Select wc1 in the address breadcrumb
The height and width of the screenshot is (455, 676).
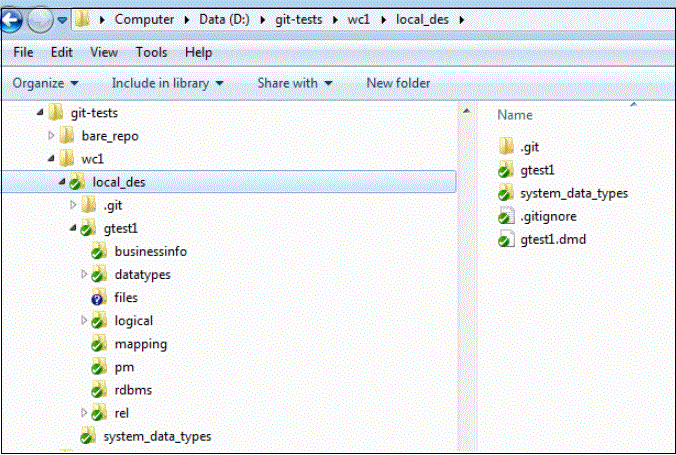(x=359, y=19)
